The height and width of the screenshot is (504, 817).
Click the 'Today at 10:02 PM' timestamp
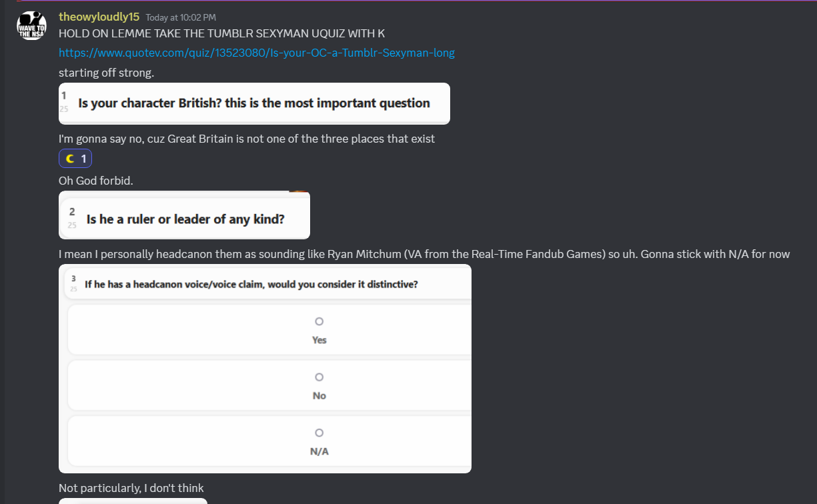pos(181,17)
